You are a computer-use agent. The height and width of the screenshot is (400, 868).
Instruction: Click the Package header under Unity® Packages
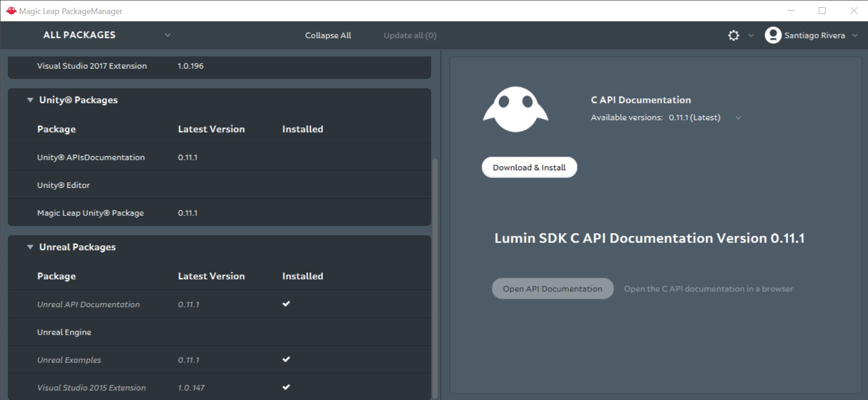pyautogui.click(x=56, y=129)
